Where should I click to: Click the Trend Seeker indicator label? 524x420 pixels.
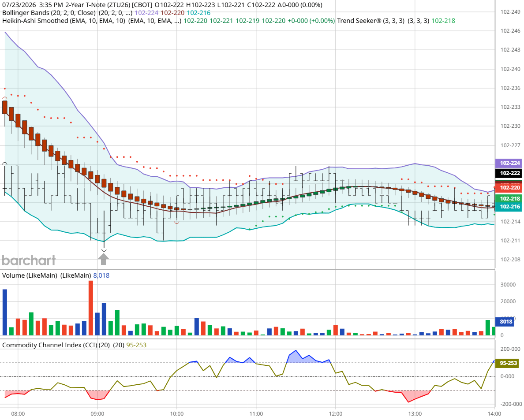371,21
